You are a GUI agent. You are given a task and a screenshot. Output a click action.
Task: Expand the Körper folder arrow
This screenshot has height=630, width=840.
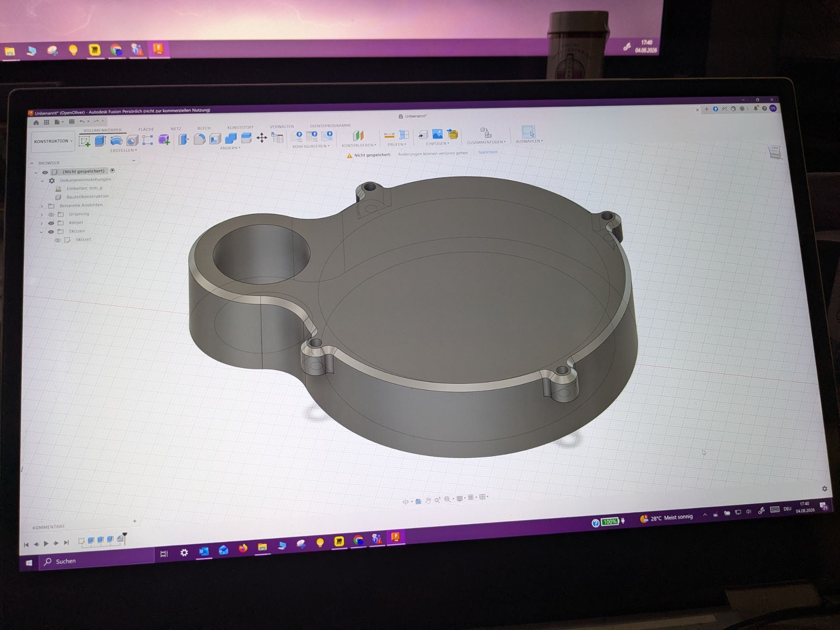[x=42, y=223]
